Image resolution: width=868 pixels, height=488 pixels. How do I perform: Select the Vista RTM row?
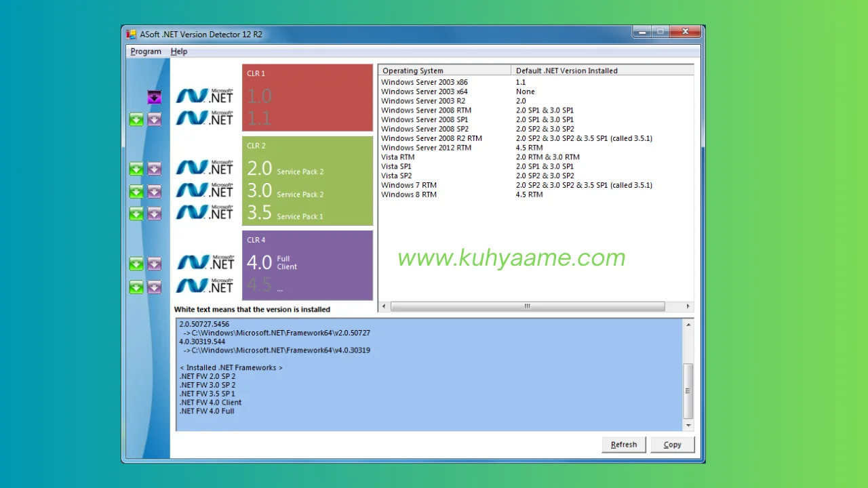pyautogui.click(x=536, y=157)
